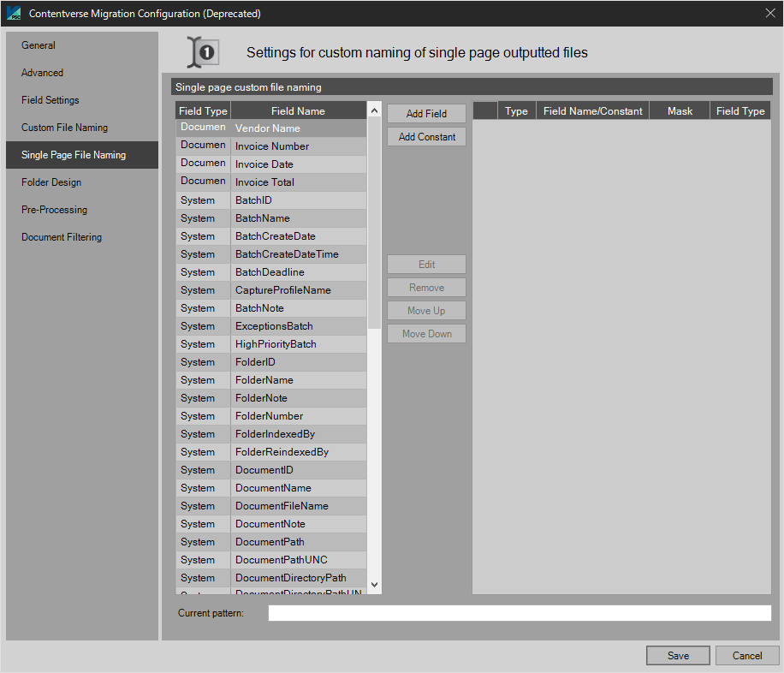Close the Migration Configuration window
This screenshot has height=673, width=784.
coord(770,14)
